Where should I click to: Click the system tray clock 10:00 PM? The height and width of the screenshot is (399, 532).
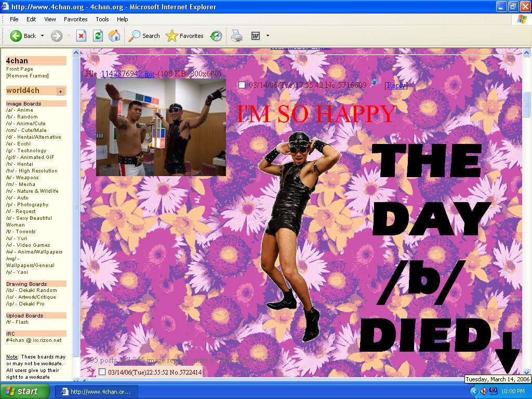pos(513,391)
